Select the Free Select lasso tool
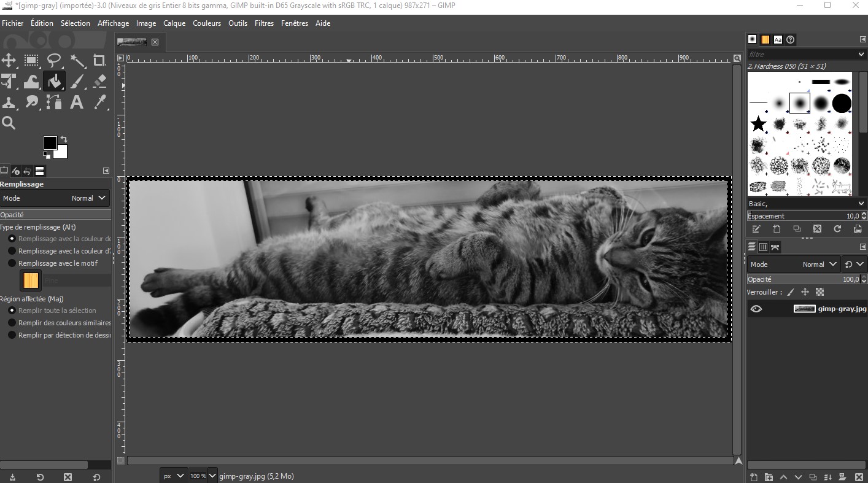This screenshot has height=483, width=868. [54, 60]
